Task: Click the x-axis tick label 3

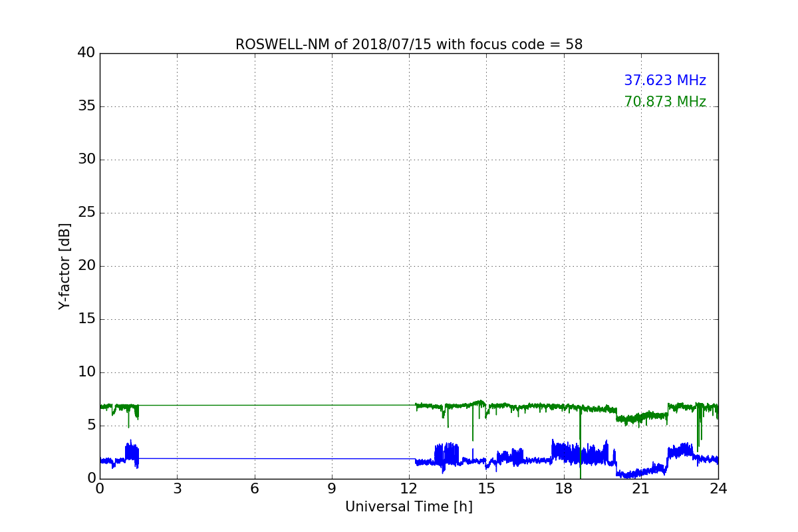Action: click(x=177, y=488)
